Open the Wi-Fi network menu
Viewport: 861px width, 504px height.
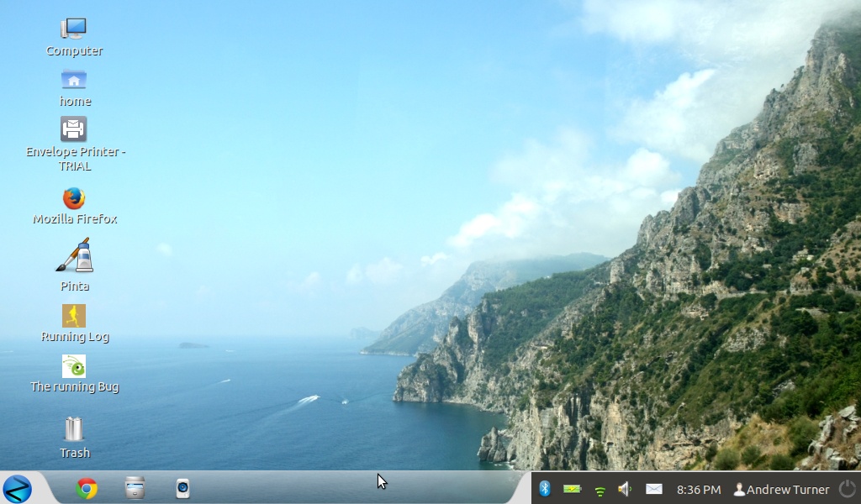600,490
